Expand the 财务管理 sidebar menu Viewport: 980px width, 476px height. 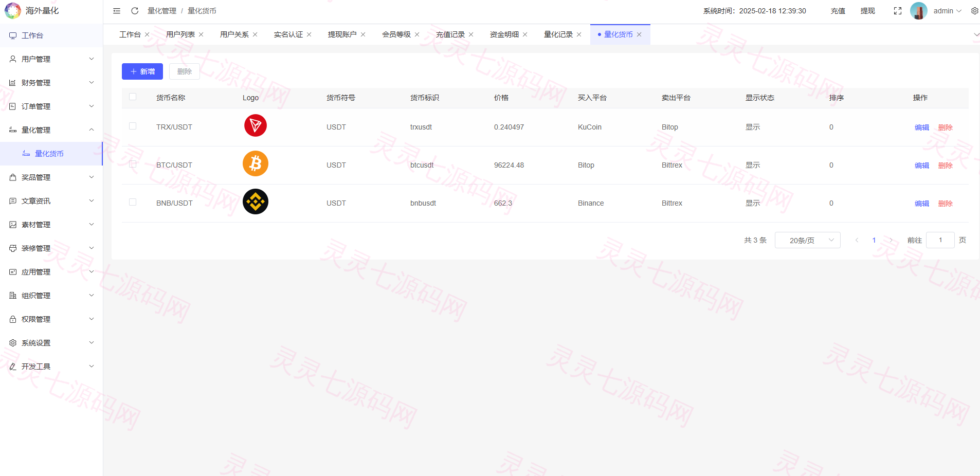tap(51, 83)
